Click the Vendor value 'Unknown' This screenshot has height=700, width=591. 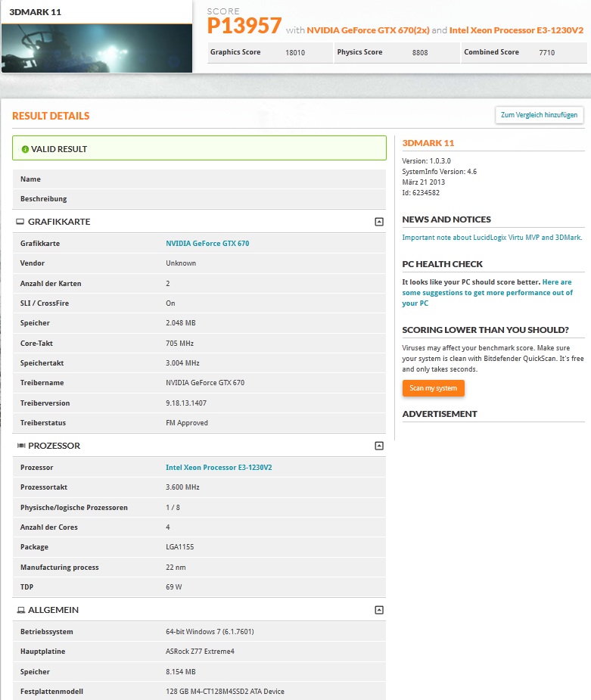(181, 263)
